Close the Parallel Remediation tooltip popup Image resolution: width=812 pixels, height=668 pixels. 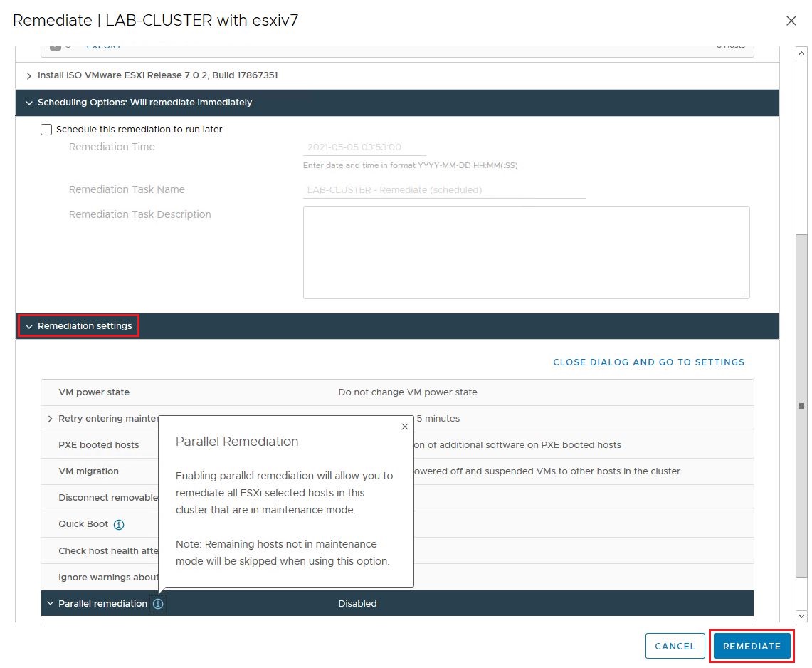(x=404, y=427)
